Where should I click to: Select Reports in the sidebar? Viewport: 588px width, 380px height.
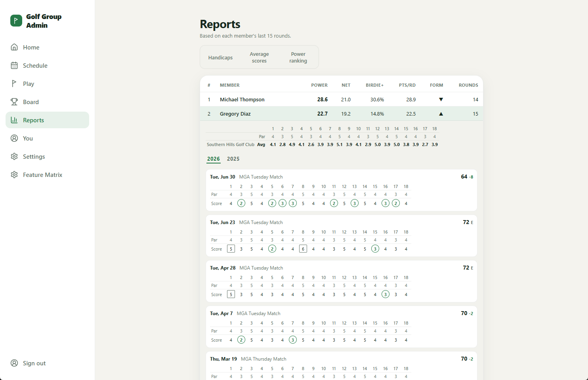[47, 120]
